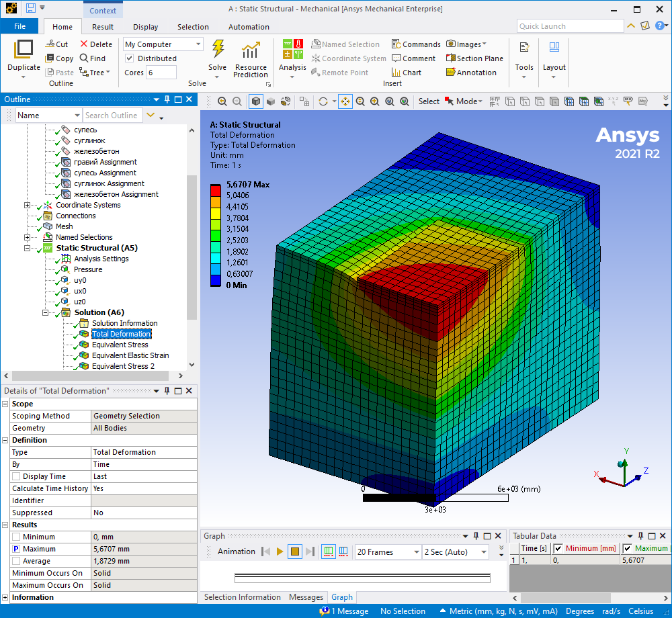
Task: Enable shaded exterior and edges display
Action: click(256, 101)
